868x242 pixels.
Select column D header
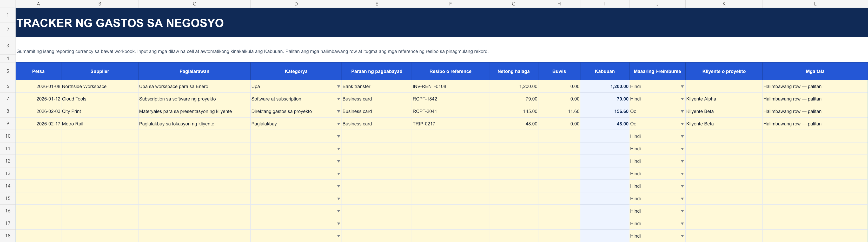pyautogui.click(x=296, y=4)
